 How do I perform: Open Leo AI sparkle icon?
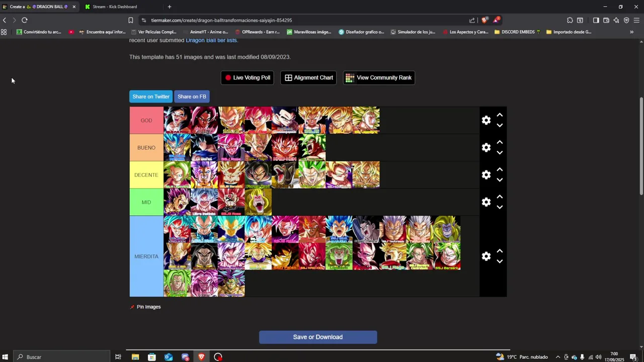pyautogui.click(x=616, y=20)
